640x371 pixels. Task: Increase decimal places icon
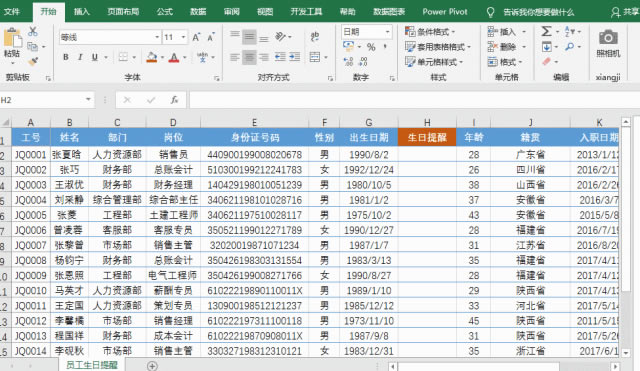348,62
